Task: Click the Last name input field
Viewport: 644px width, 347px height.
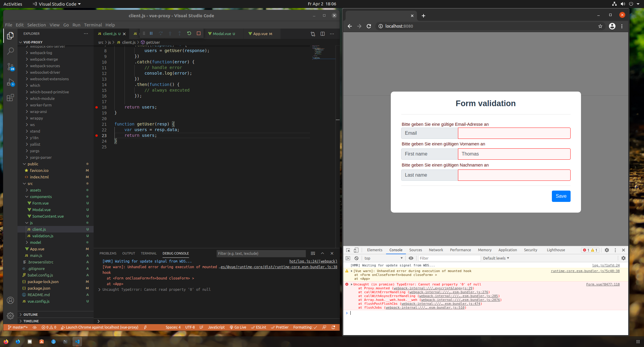Action: [514, 175]
